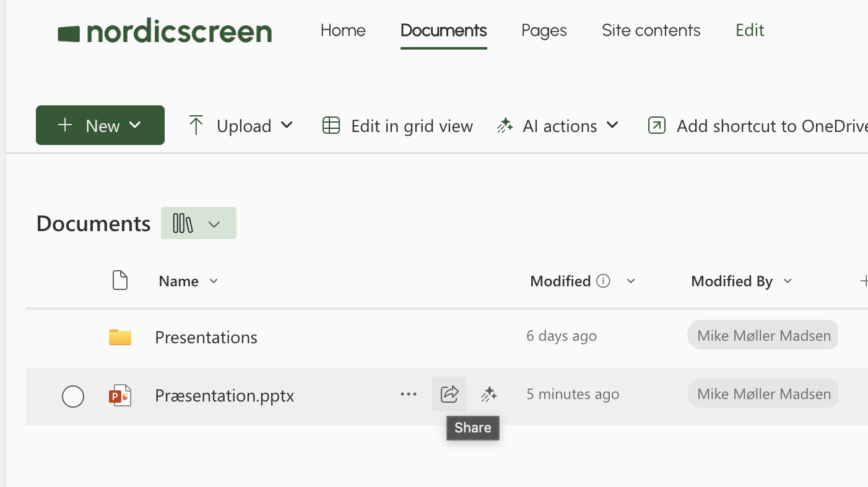The image size is (868, 487).
Task: Click the Modified column info icon
Action: coord(603,281)
